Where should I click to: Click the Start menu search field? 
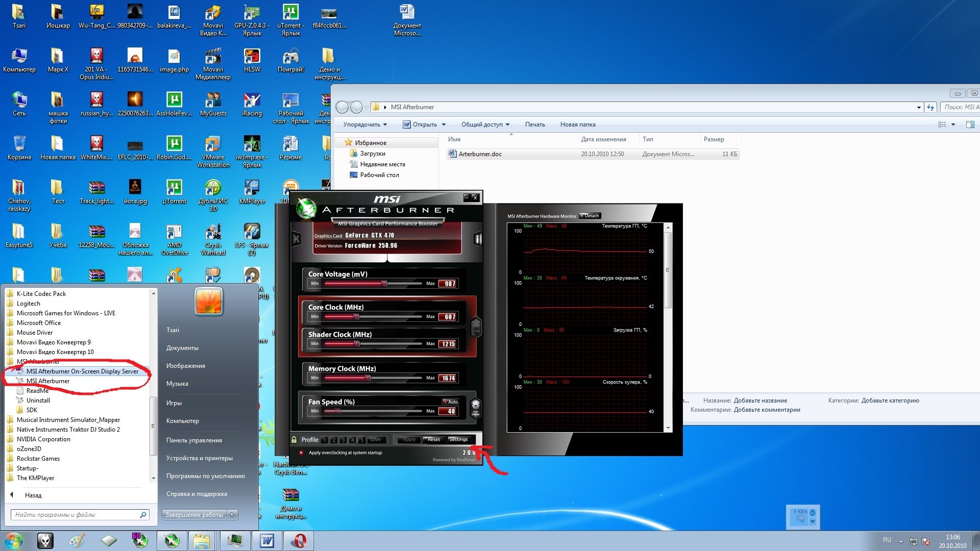pos(77,515)
